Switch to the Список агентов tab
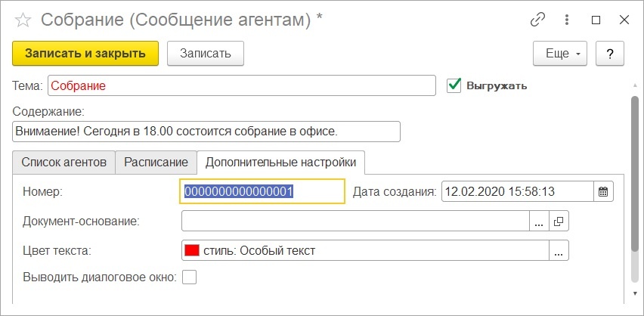Screen dimensions: 644x316 coord(63,162)
